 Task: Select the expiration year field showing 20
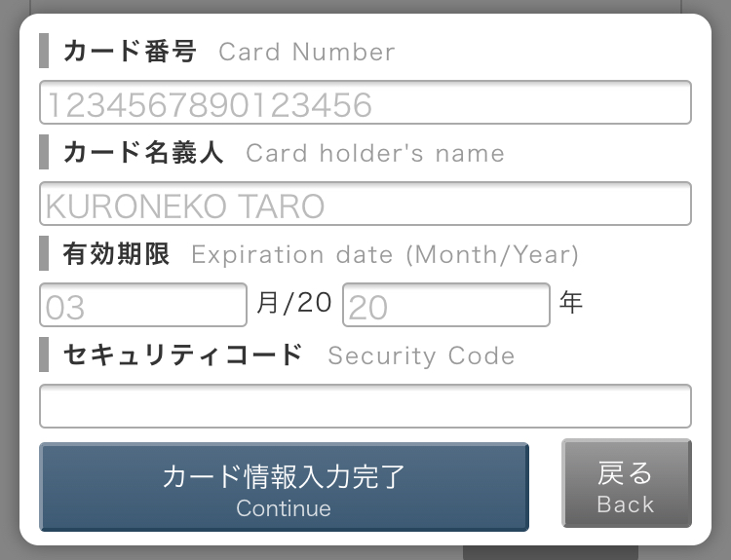(x=446, y=305)
